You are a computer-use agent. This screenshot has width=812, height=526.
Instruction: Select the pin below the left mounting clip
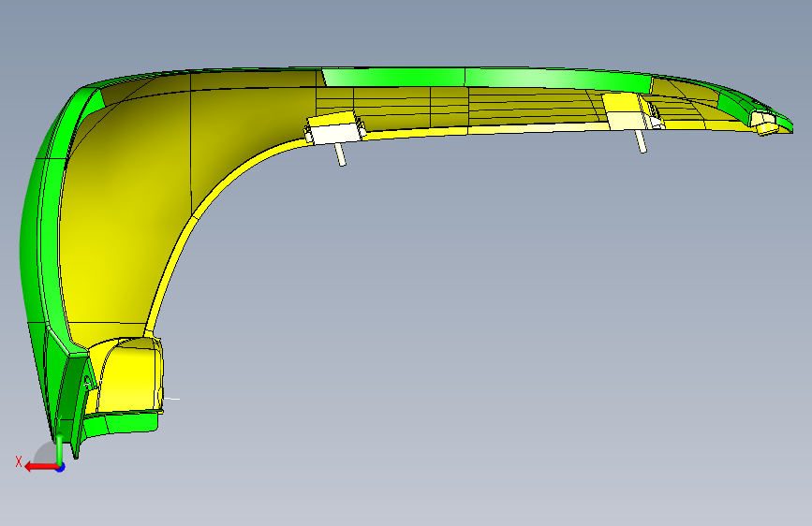coord(340,154)
